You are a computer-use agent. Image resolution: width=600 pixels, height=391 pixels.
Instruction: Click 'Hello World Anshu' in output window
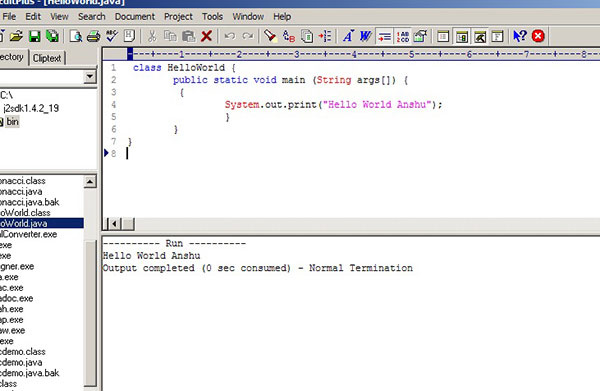152,256
